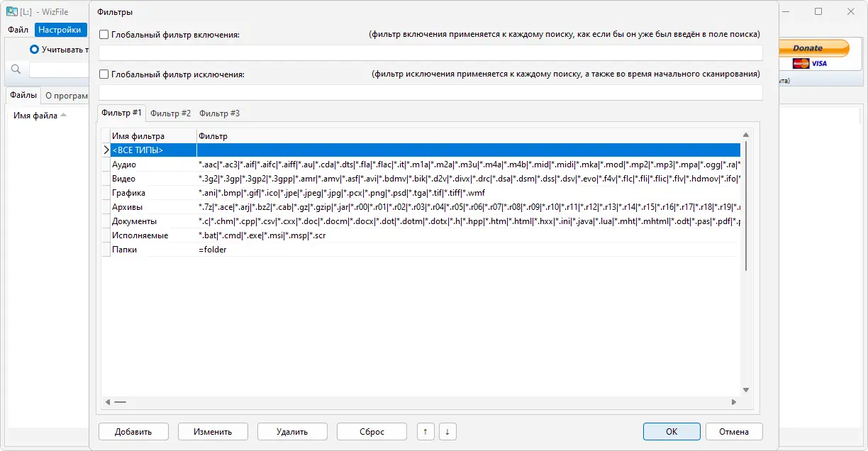
Task: Maximize the WizFile window
Action: (x=818, y=11)
